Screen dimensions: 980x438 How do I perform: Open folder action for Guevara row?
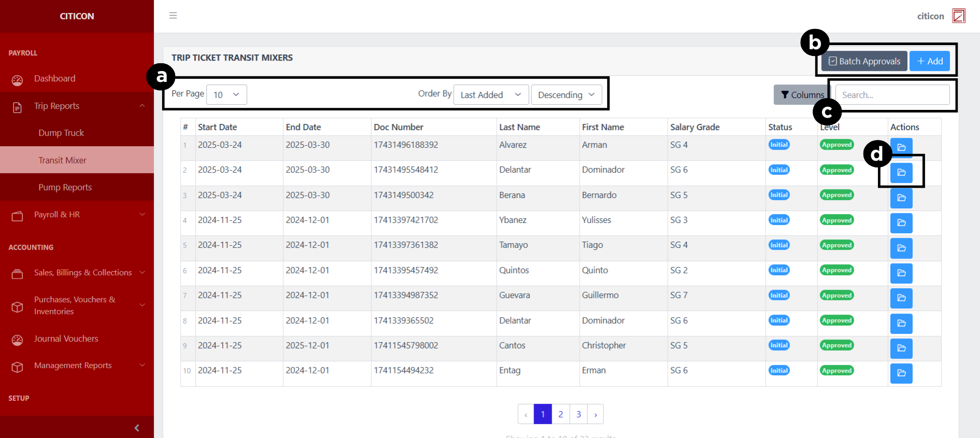901,298
